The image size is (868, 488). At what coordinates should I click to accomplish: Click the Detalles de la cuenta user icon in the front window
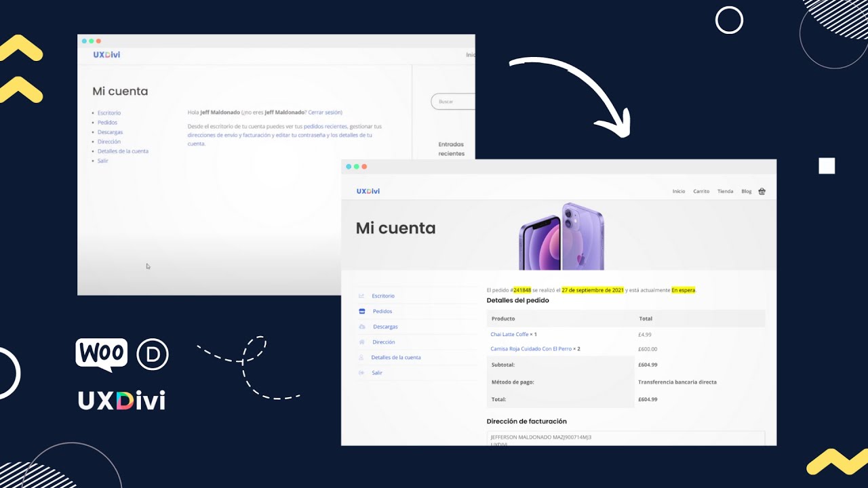click(x=361, y=357)
